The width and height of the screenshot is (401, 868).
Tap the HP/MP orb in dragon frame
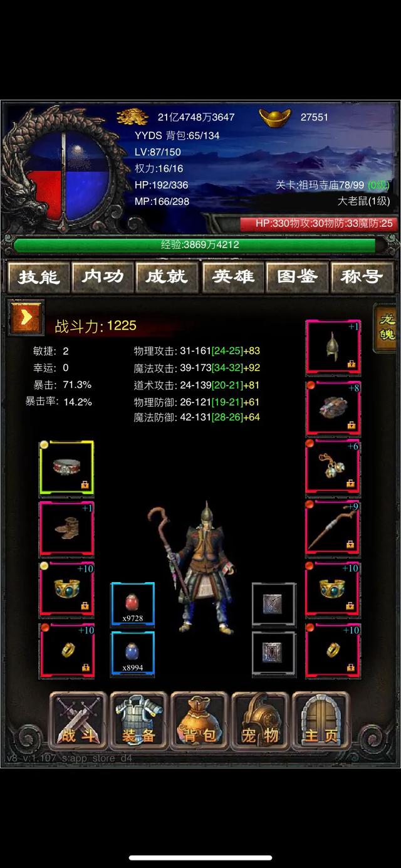(61, 169)
